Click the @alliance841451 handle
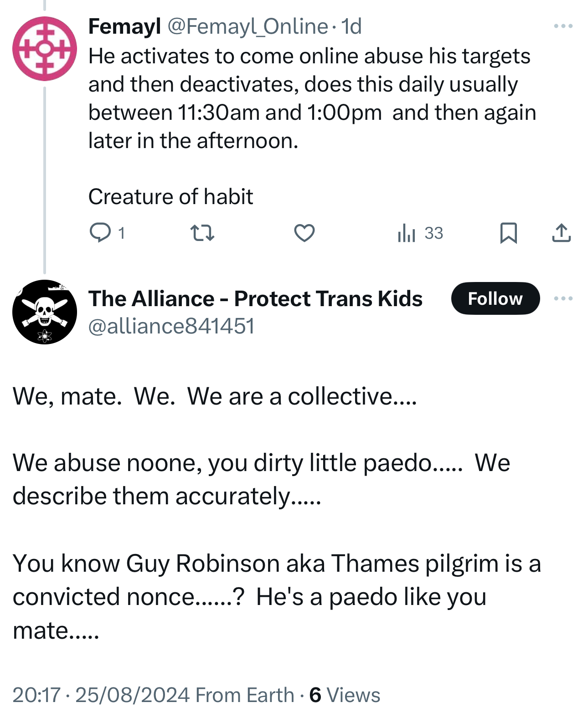The image size is (588, 728). pyautogui.click(x=171, y=326)
